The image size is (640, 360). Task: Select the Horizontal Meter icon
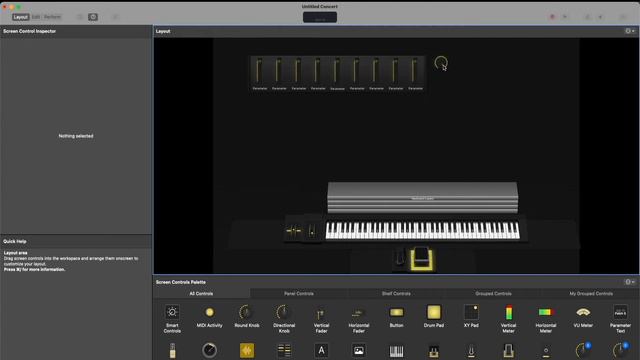(546, 313)
